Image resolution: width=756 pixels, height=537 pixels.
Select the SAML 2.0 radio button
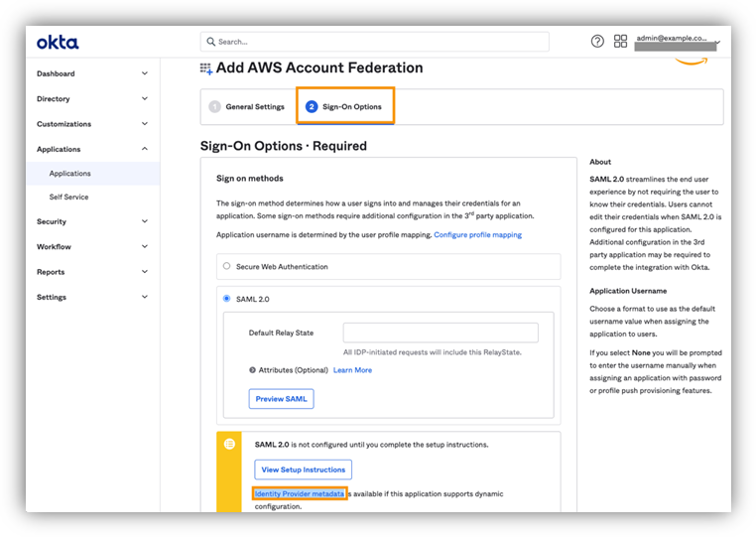click(x=226, y=299)
